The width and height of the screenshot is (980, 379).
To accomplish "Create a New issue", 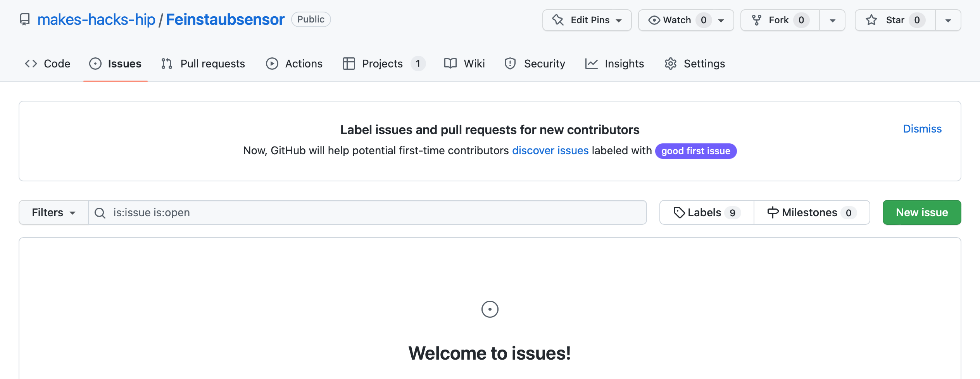I will [922, 212].
